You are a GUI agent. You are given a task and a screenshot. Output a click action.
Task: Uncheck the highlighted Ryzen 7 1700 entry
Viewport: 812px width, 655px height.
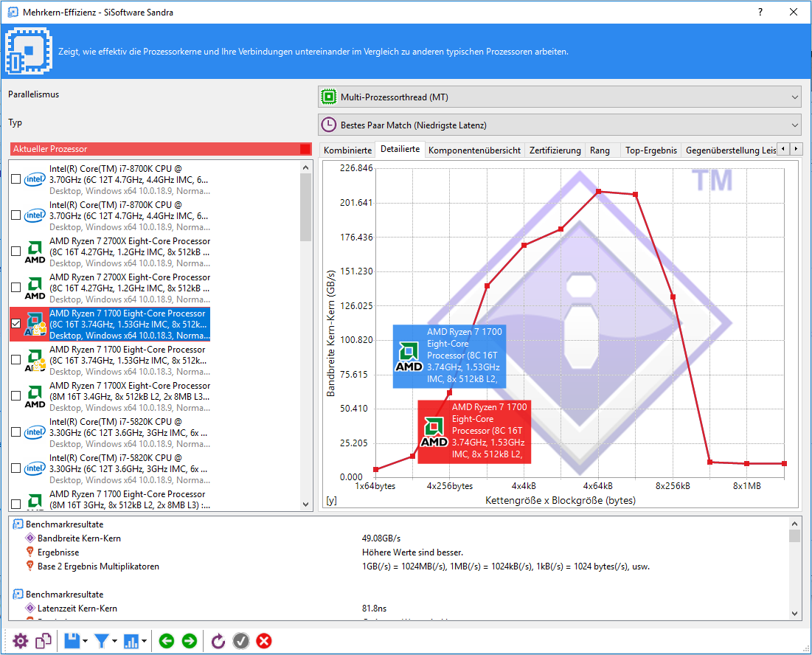point(16,324)
